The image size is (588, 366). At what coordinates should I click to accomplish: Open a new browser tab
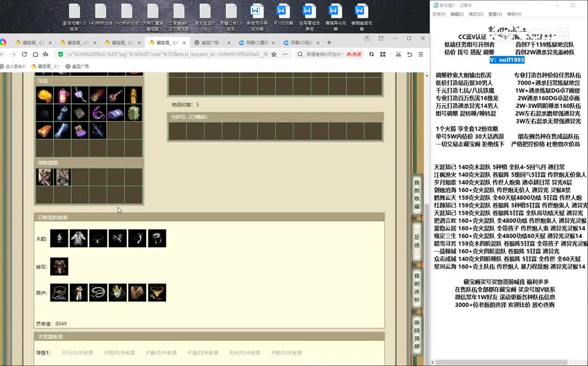pyautogui.click(x=329, y=43)
